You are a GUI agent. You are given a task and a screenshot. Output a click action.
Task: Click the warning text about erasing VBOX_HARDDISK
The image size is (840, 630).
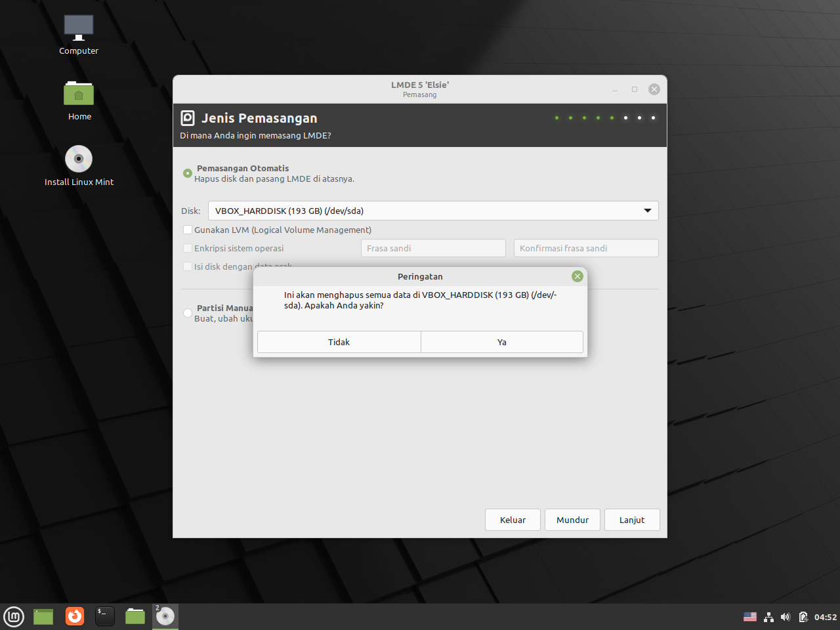click(420, 300)
